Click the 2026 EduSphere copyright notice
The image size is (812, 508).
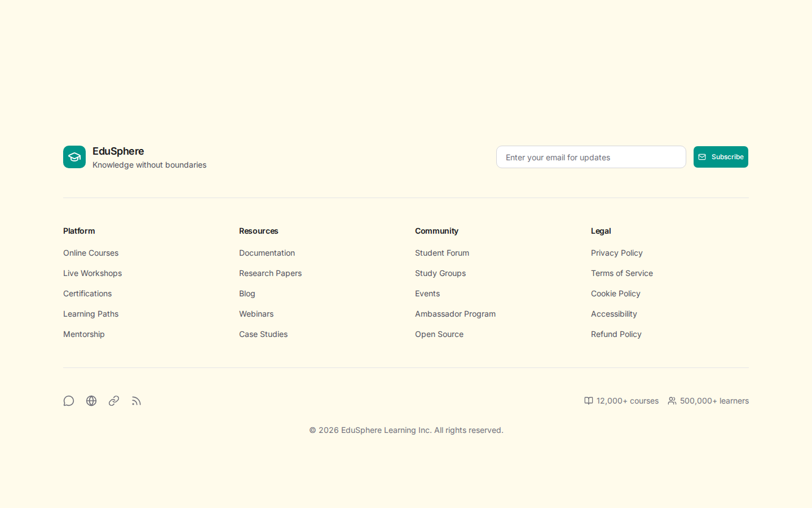click(406, 430)
